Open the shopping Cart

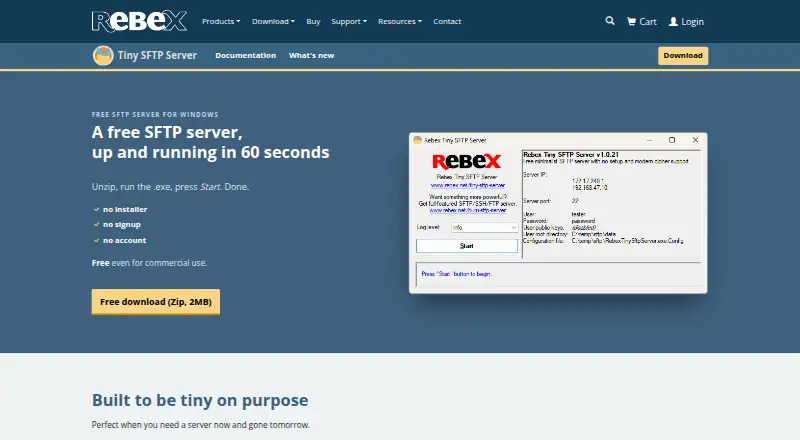642,21
